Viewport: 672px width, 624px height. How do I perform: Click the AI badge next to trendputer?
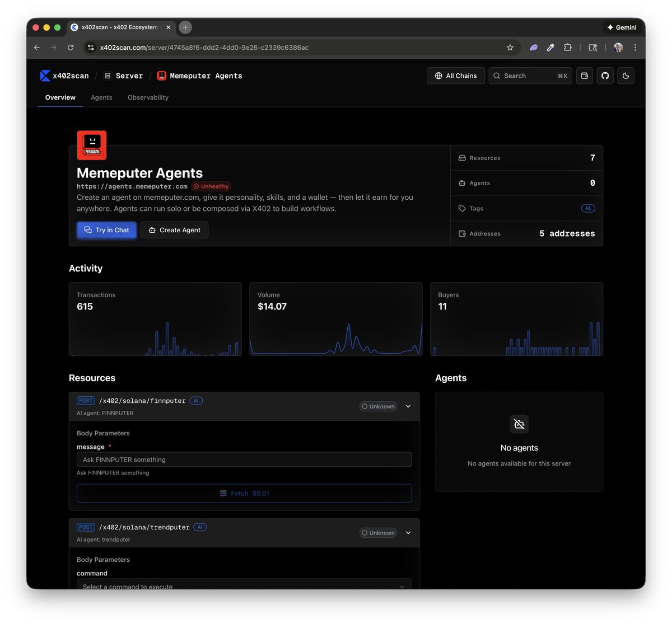(200, 527)
